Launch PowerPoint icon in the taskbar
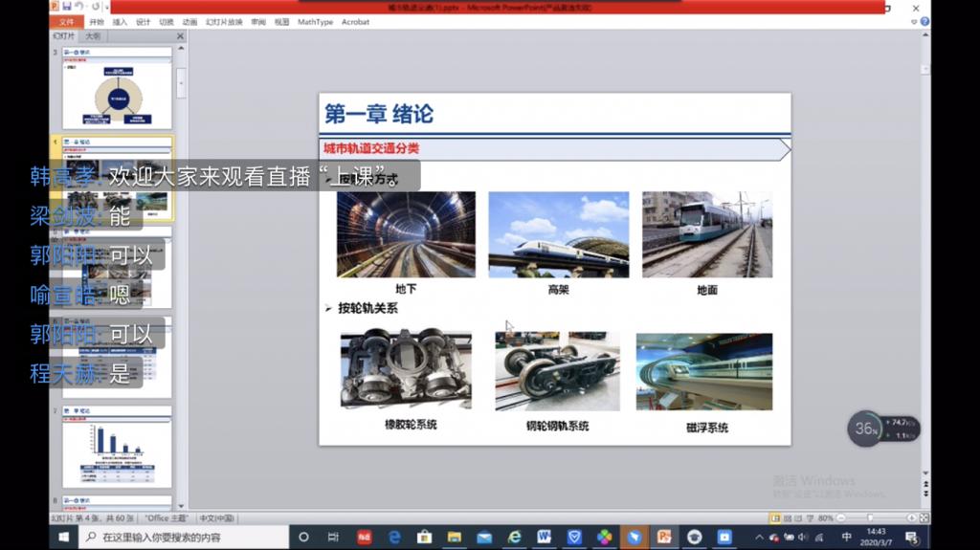 coord(664,538)
